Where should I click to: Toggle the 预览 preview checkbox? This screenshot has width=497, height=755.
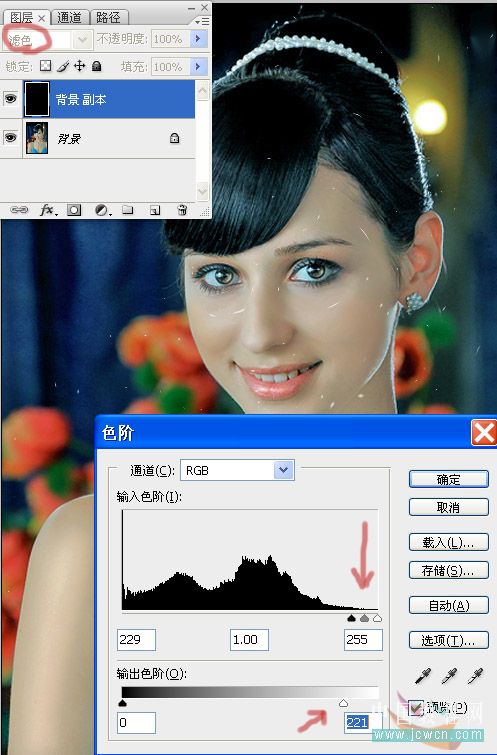(415, 708)
